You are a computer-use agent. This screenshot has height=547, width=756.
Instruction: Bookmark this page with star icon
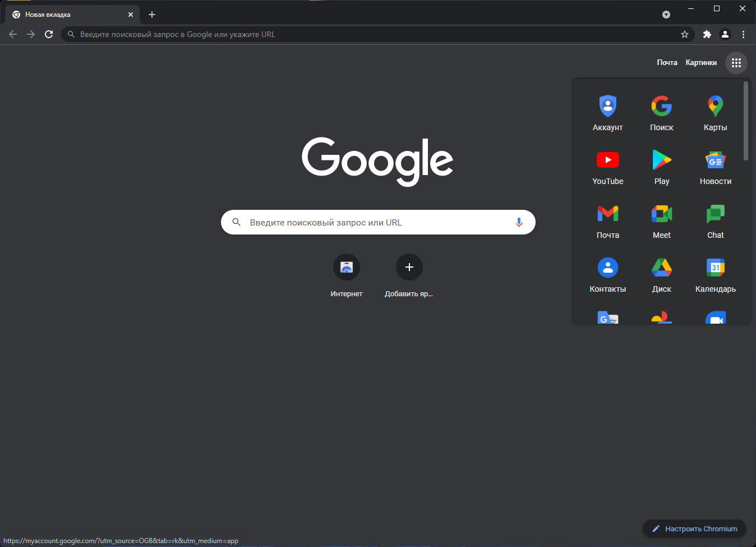(x=685, y=34)
